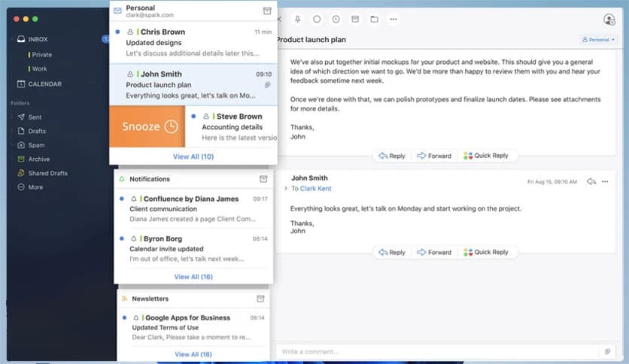The image size is (629, 364).
Task: Open the toolbar more options ellipsis
Action: click(x=394, y=20)
